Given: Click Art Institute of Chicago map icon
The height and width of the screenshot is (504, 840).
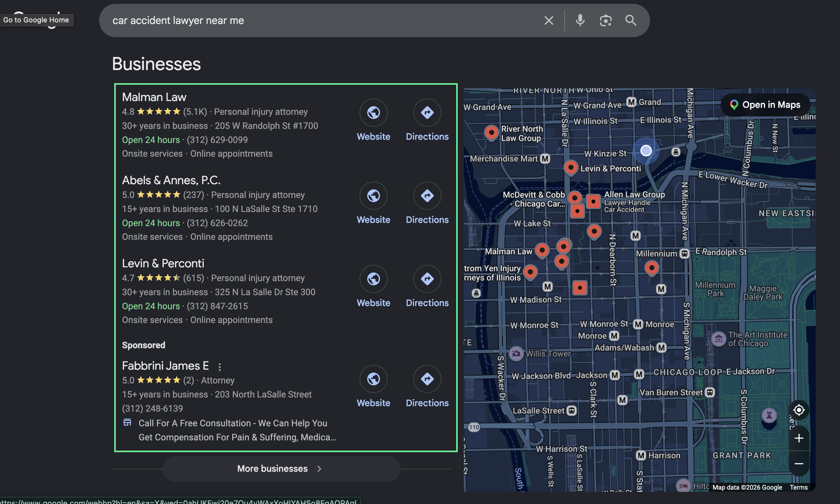Looking at the screenshot, I should click(718, 339).
